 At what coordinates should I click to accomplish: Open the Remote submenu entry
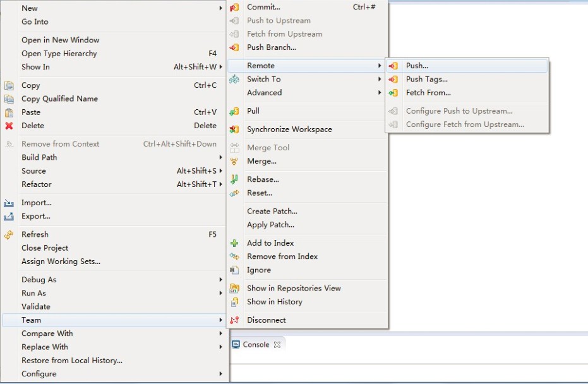click(307, 66)
